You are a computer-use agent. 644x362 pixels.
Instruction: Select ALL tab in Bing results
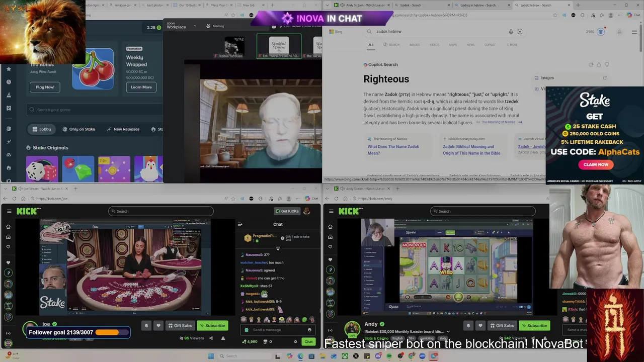(x=371, y=45)
